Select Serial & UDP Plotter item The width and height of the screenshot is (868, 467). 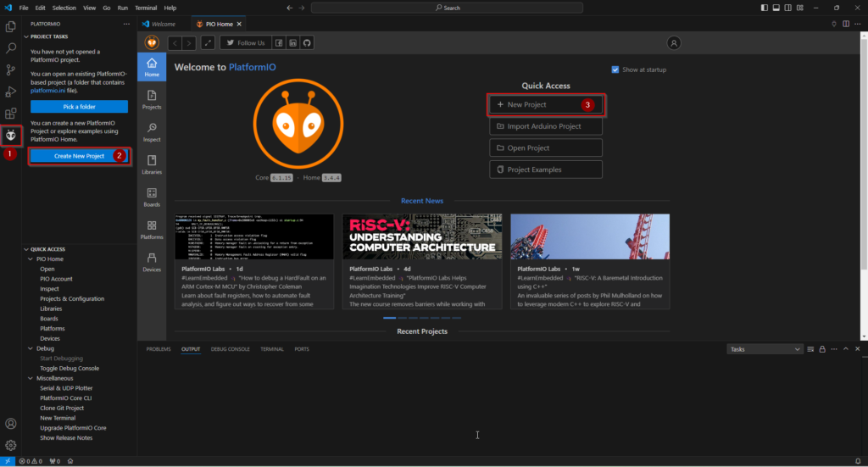pyautogui.click(x=66, y=388)
